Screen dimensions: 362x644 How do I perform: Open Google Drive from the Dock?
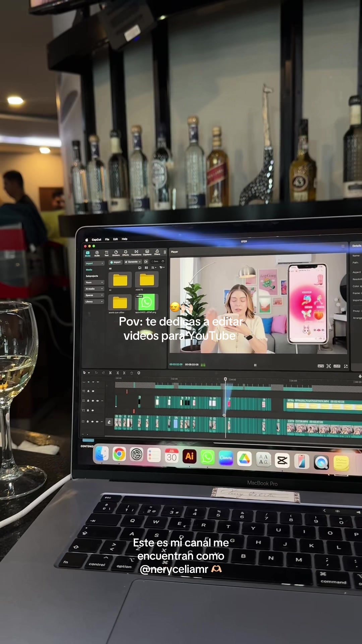(244, 459)
